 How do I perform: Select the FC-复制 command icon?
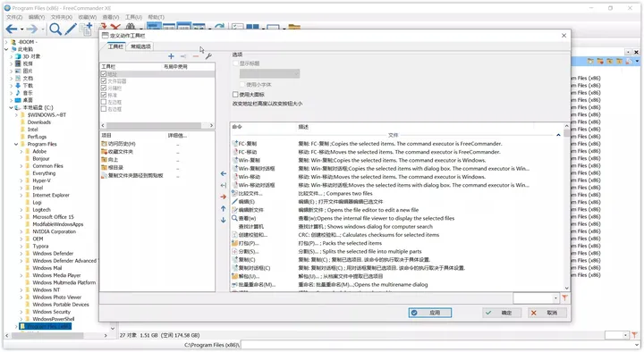coord(235,144)
